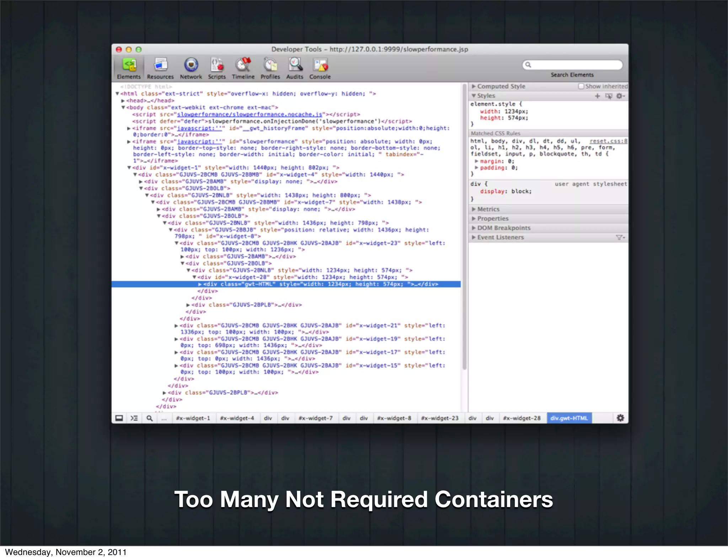The height and width of the screenshot is (560, 728).
Task: Minimize the Developer Tools window
Action: [x=129, y=49]
